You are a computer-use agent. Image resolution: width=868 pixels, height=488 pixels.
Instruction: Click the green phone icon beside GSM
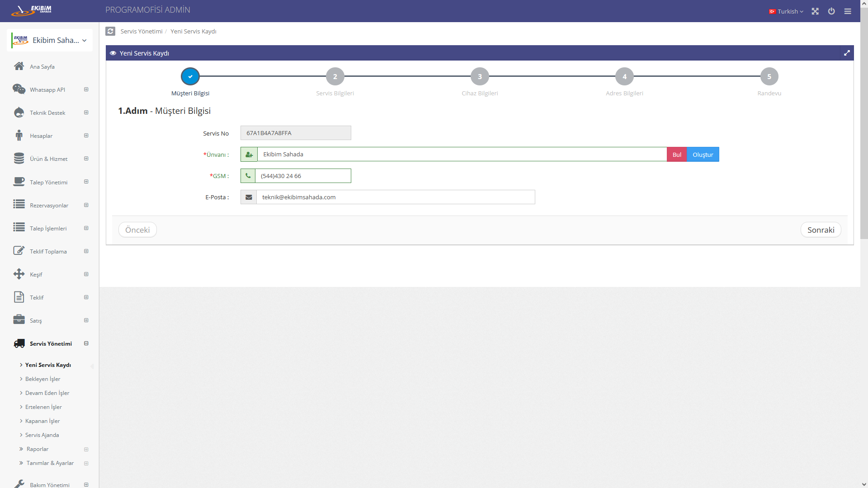tap(248, 176)
